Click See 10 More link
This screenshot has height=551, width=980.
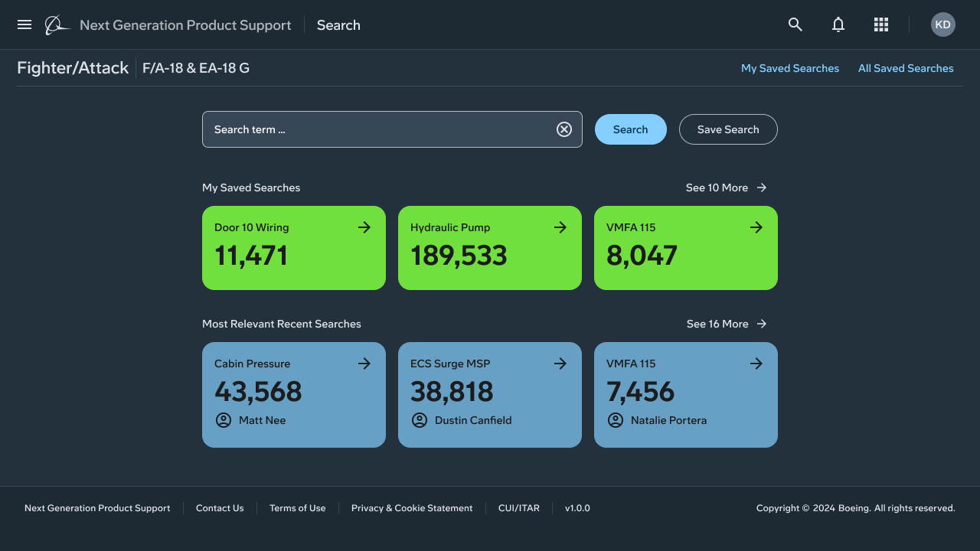[717, 187]
